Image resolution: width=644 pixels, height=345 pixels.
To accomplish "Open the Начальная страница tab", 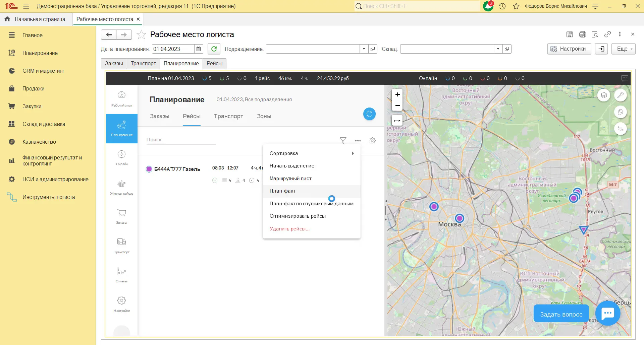I will pos(36,19).
